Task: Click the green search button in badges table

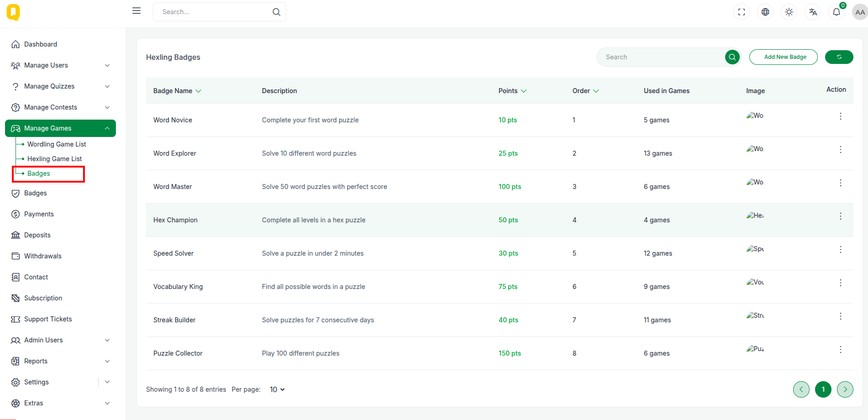Action: click(x=732, y=57)
